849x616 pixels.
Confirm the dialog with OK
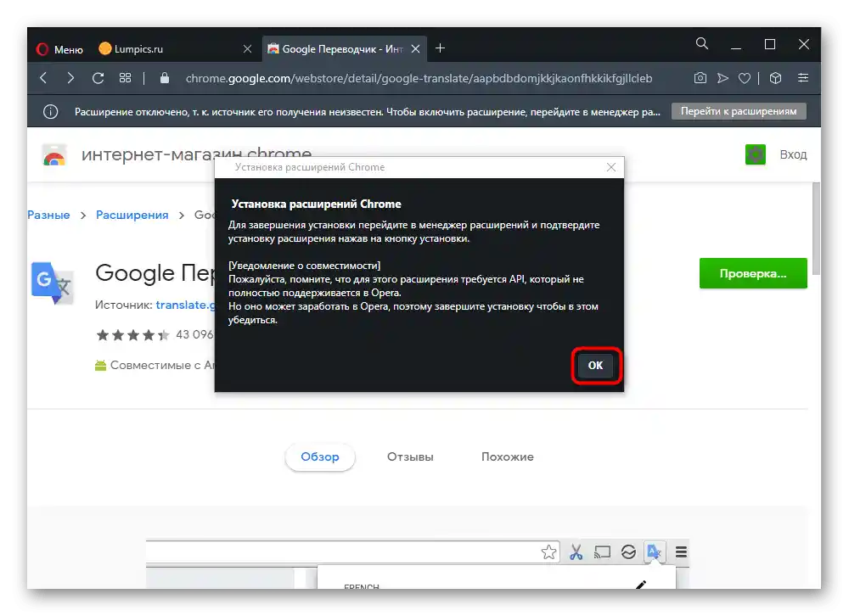(596, 366)
